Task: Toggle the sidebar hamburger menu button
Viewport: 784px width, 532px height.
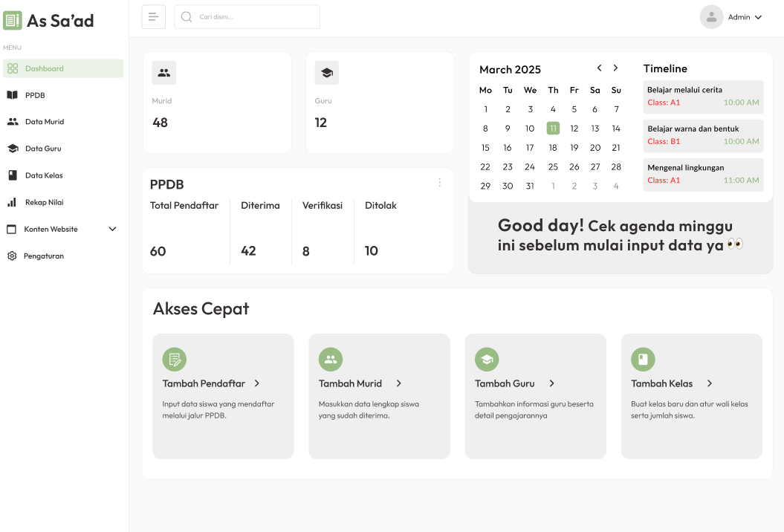Action: point(154,17)
